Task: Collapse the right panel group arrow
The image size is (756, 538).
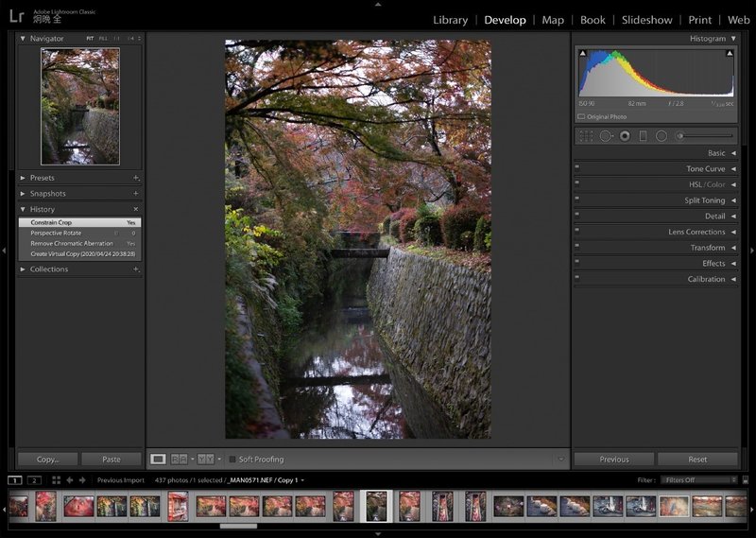Action: pyautogui.click(x=751, y=251)
